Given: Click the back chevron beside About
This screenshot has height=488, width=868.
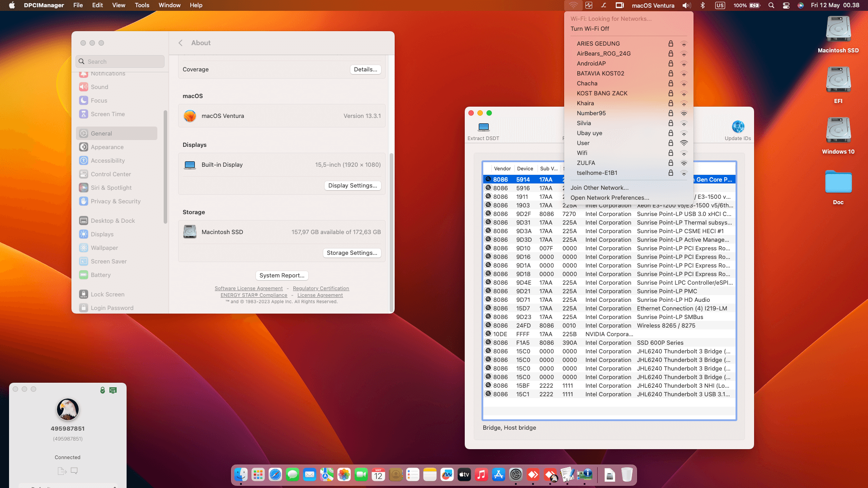Looking at the screenshot, I should (180, 42).
